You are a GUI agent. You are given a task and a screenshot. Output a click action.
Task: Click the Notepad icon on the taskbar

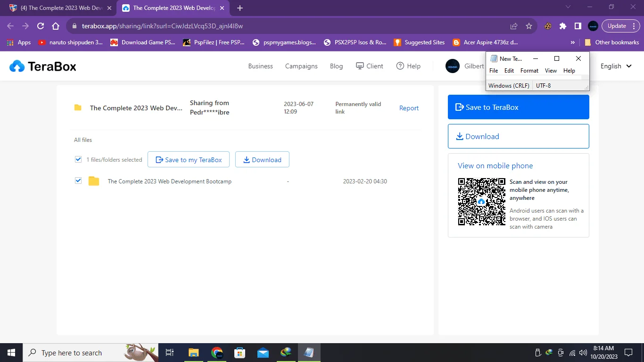(x=309, y=353)
